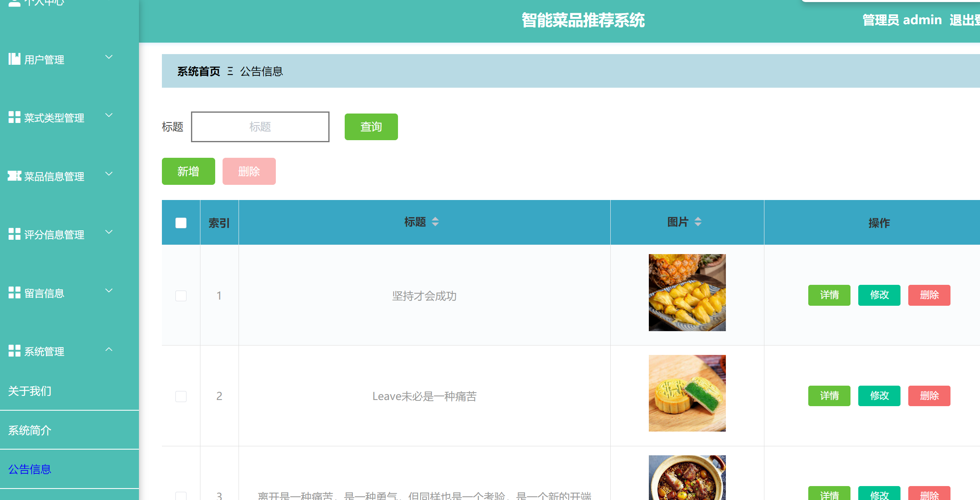Select 公告信息 in the sidebar
The width and height of the screenshot is (980, 500).
(x=29, y=469)
